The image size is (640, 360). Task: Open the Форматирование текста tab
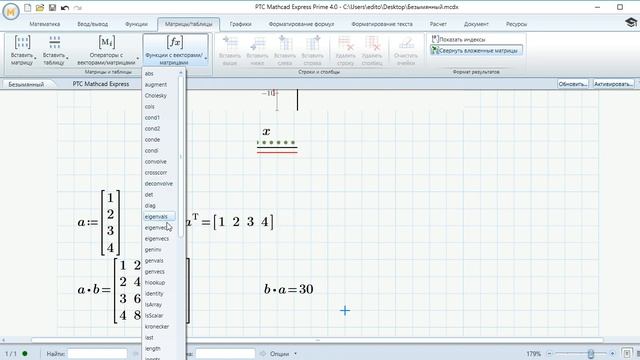[382, 24]
